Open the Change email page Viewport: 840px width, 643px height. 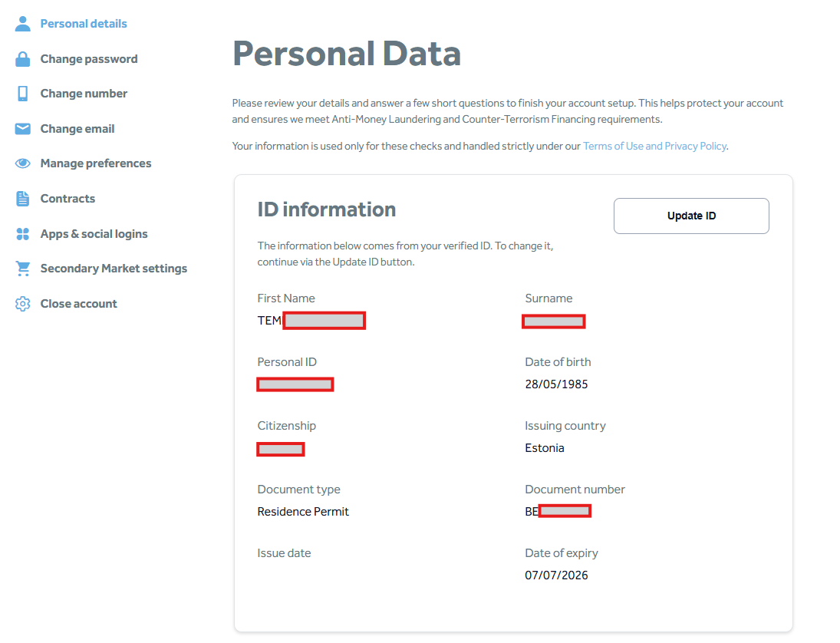coord(77,129)
